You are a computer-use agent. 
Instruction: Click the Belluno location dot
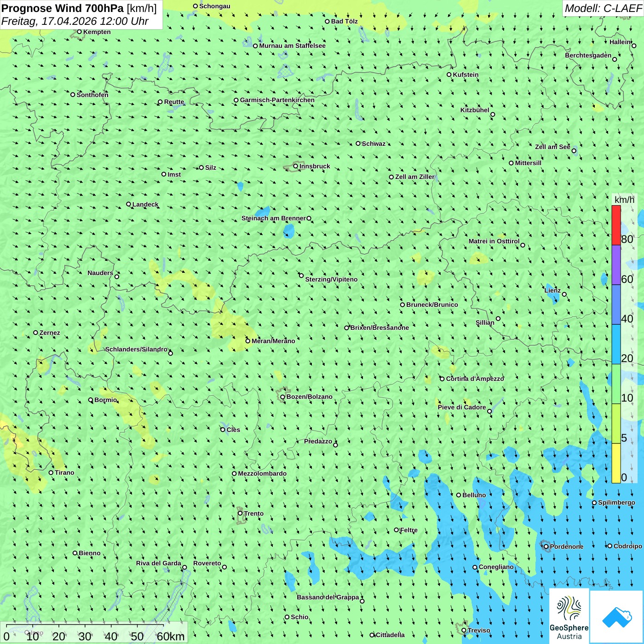[x=459, y=495]
